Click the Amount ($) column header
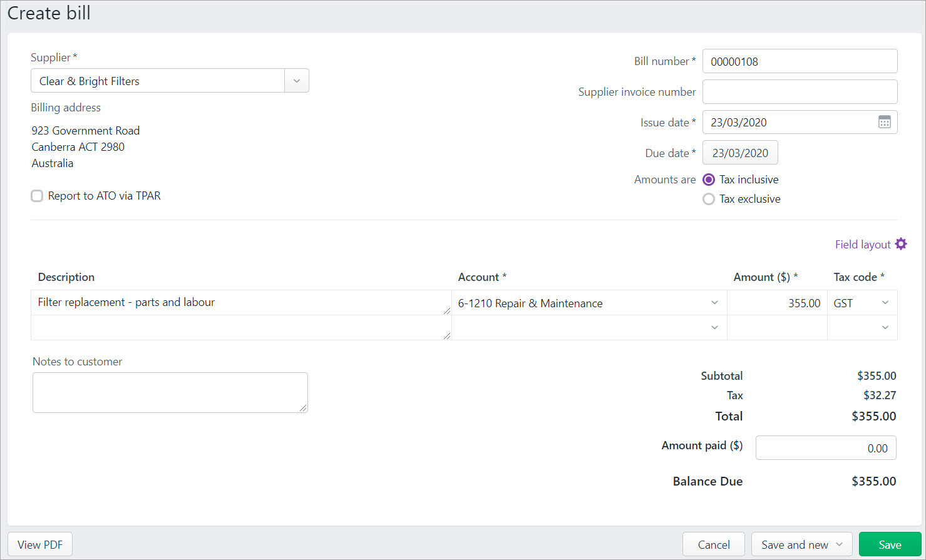 point(766,277)
